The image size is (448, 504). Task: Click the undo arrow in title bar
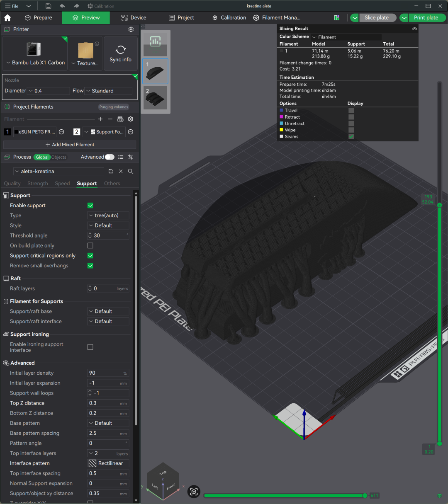[x=62, y=6]
